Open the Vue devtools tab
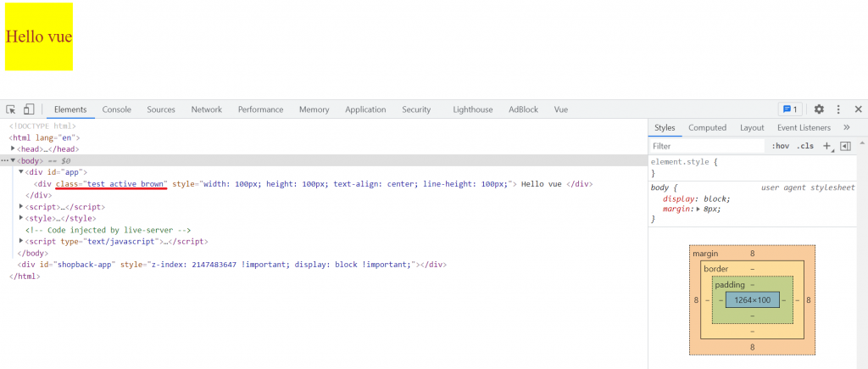 [x=561, y=109]
